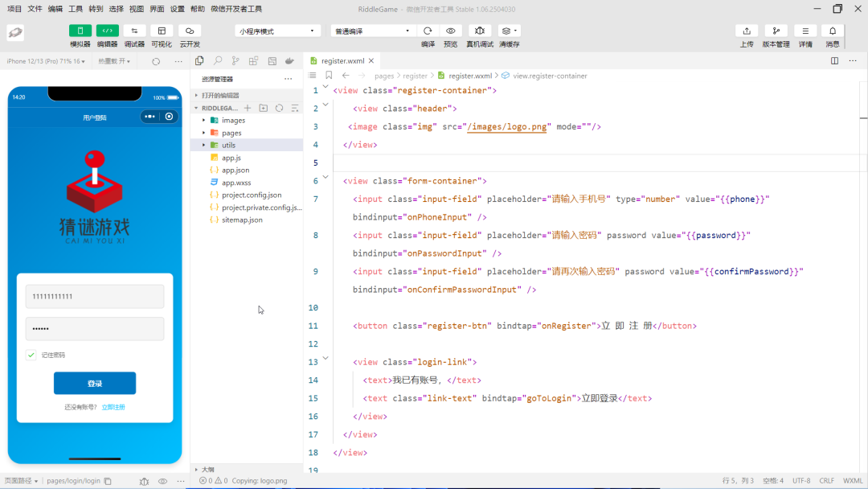Open the compile mode dropdown
Viewport: 868px width, 489px height.
pyautogui.click(x=373, y=31)
